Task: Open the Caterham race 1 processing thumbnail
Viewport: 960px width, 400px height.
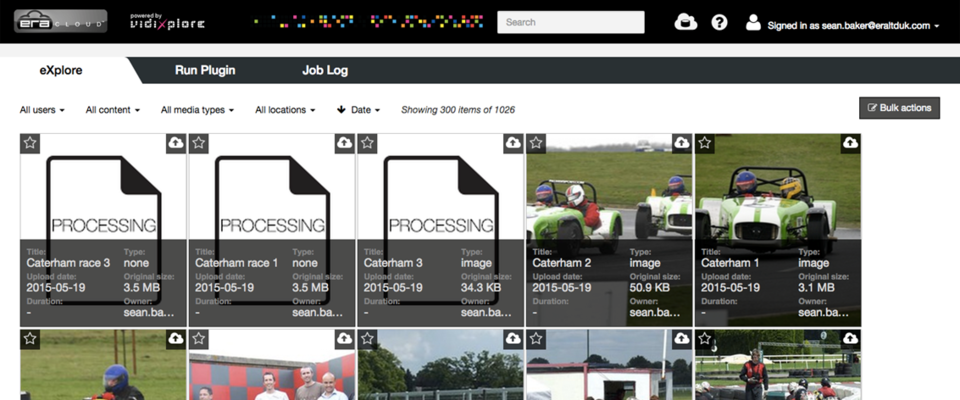Action: [272, 230]
